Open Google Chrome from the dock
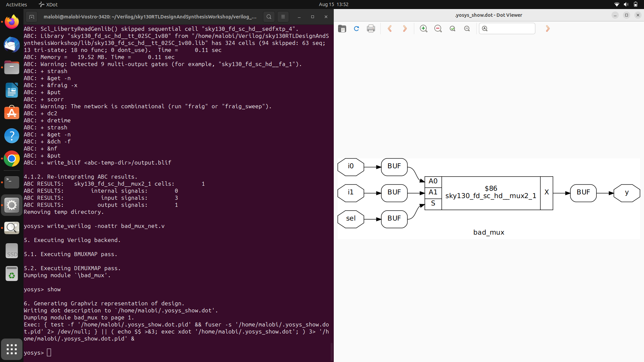The width and height of the screenshot is (644, 362). [12, 159]
